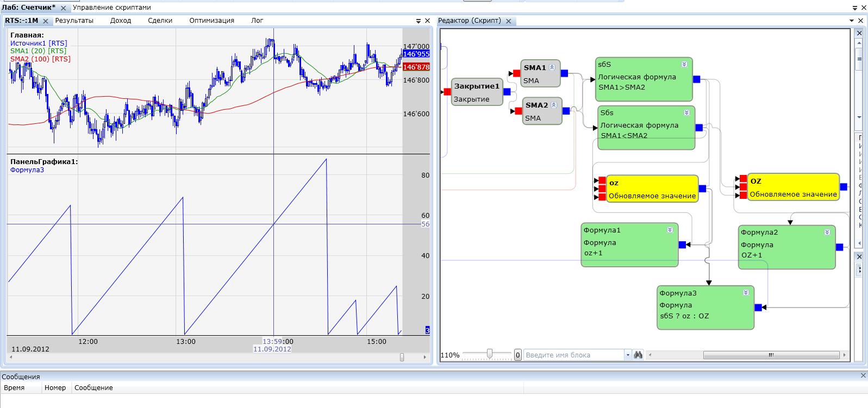Select the yellow uppercase OZ block
This screenshot has width=868, height=408.
[x=794, y=187]
